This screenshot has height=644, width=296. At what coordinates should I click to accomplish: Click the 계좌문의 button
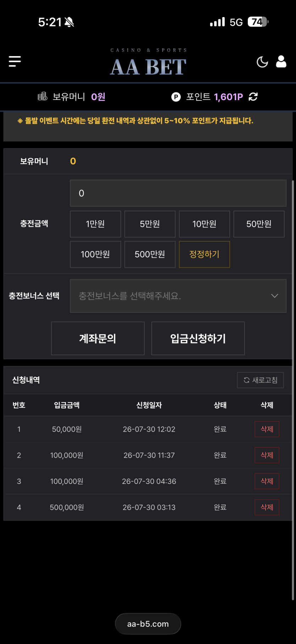point(98,338)
